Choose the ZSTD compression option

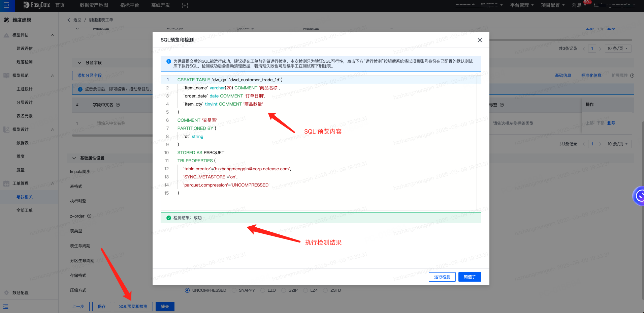pyautogui.click(x=325, y=290)
